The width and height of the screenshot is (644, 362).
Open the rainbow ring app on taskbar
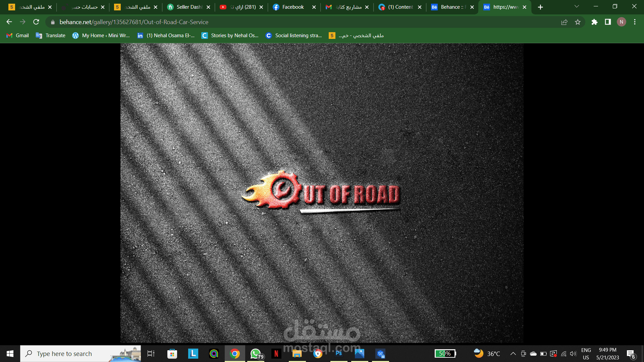[214, 354]
